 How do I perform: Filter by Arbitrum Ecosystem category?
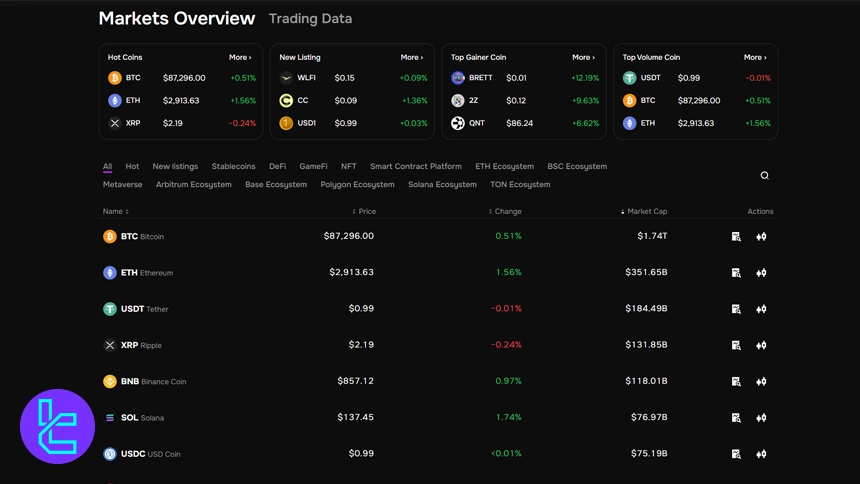(194, 184)
